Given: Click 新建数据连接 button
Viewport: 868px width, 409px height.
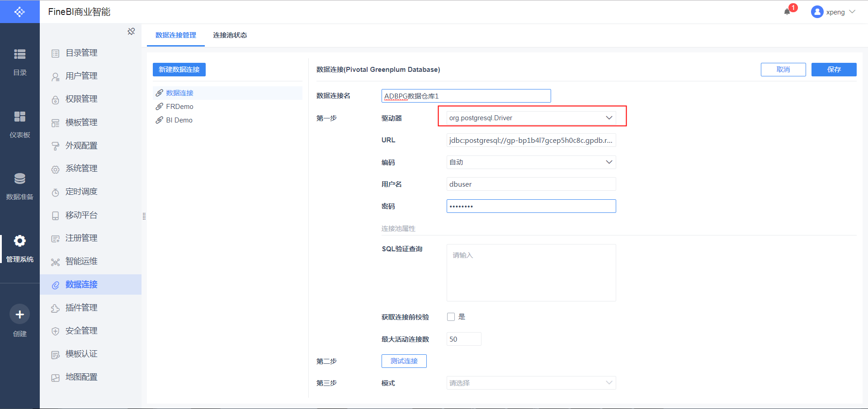Looking at the screenshot, I should click(x=179, y=70).
